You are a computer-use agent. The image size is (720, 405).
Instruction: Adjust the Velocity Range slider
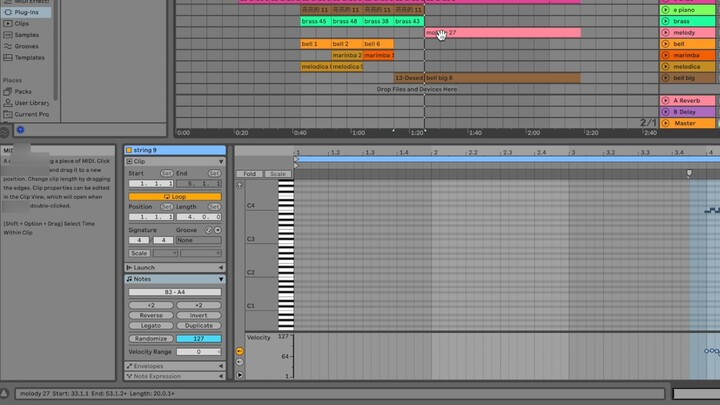point(199,352)
